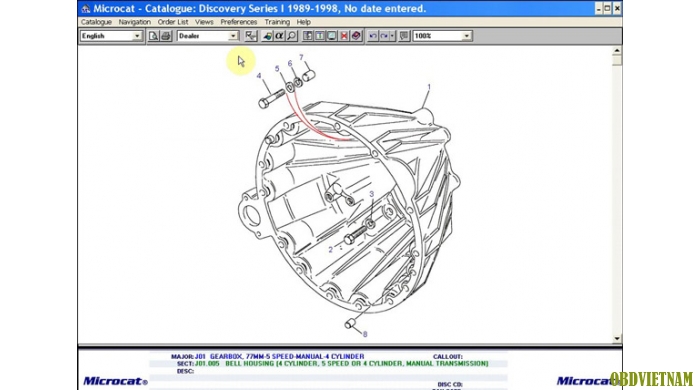
Task: Click the red book icon
Action: click(x=356, y=36)
